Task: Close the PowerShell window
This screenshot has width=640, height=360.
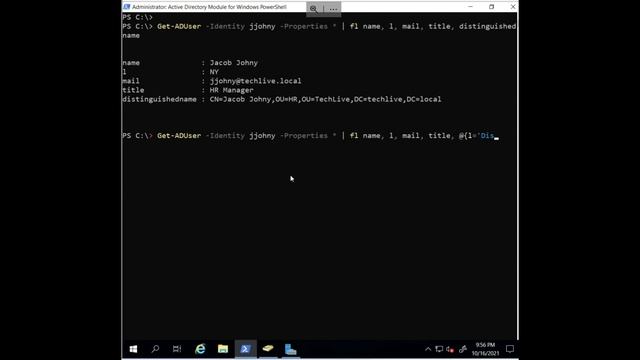Action: point(513,7)
